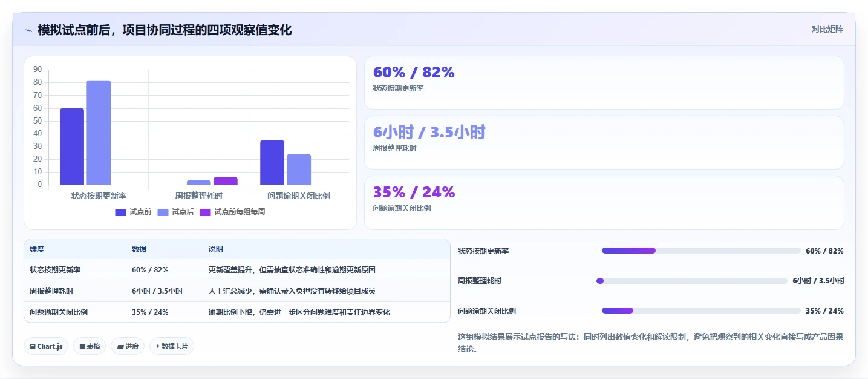
Task: Click the x-axis label 状态按期更新率
Action: coord(99,196)
